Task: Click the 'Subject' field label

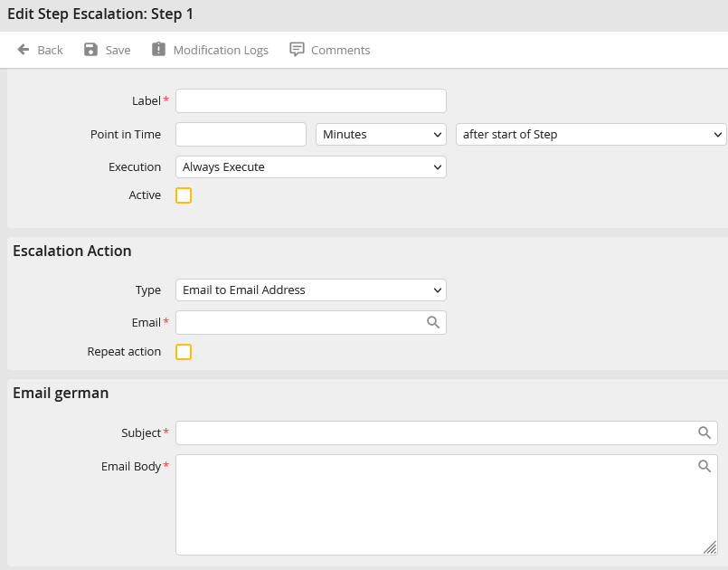Action: click(141, 433)
